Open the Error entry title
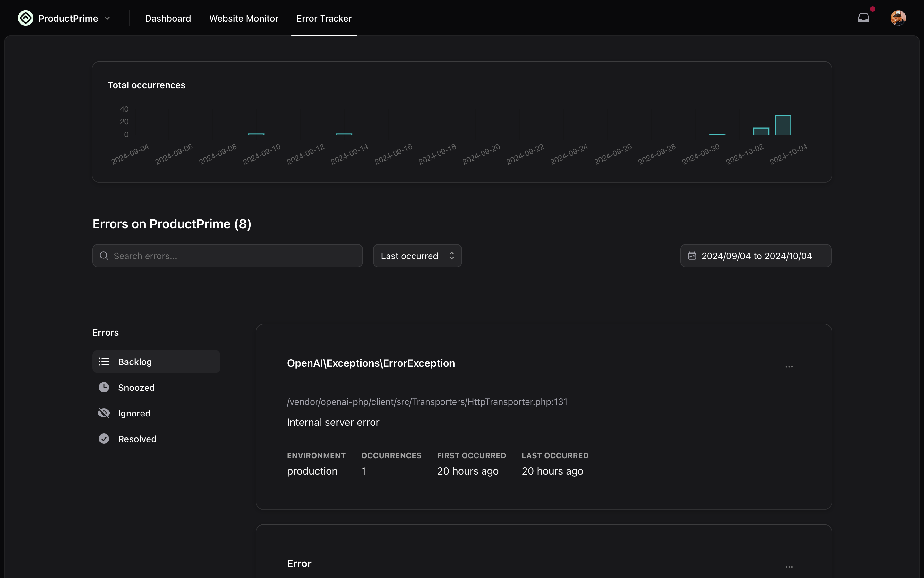 [x=299, y=564]
